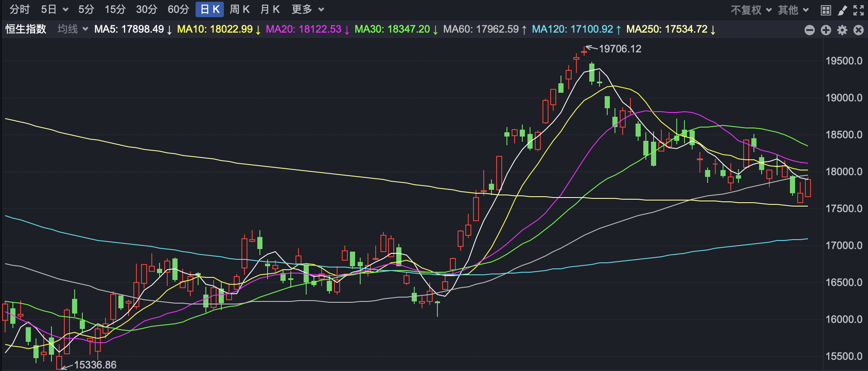The height and width of the screenshot is (371, 868).
Task: Expand the 5日 period dropdown
Action: coord(54,9)
